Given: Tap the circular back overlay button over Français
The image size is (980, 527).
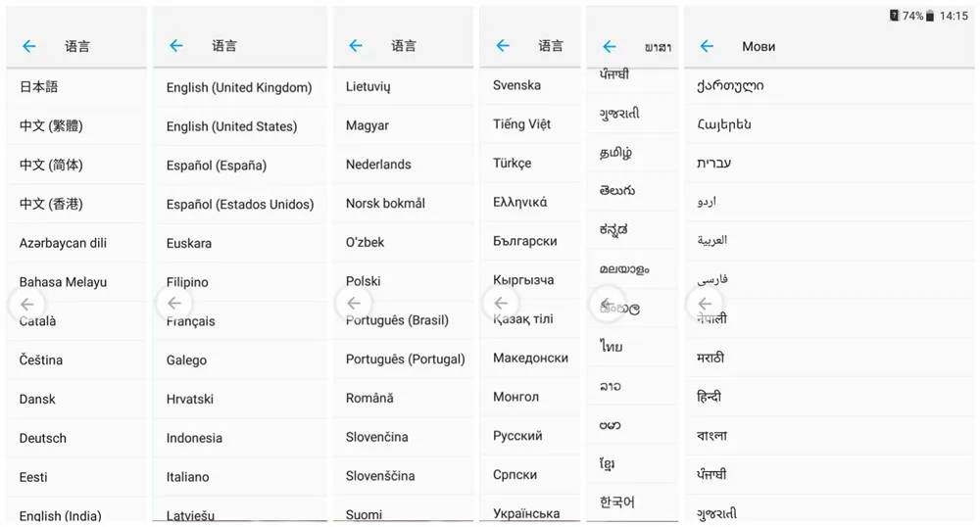Looking at the screenshot, I should pyautogui.click(x=174, y=304).
